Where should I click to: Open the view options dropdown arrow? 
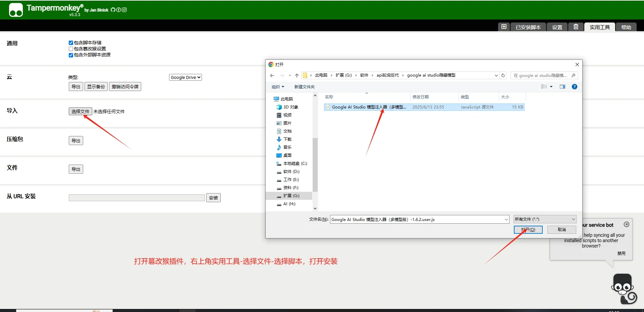tap(551, 87)
